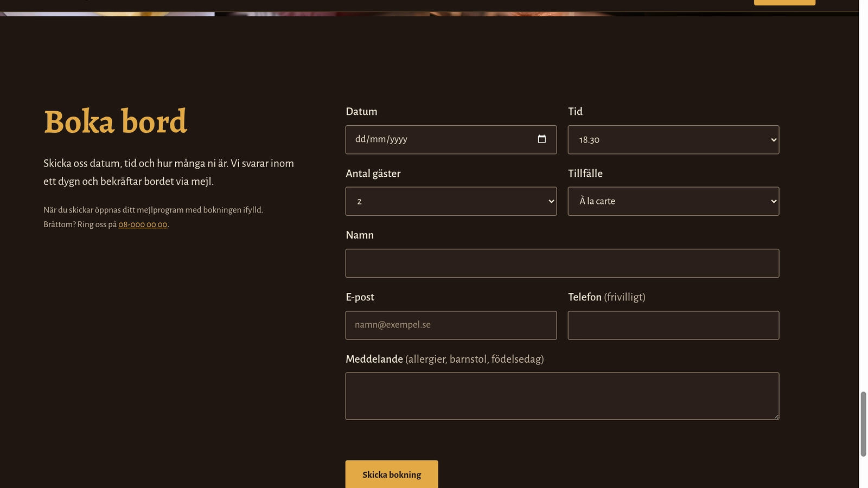Viewport: 868px width, 488px height.
Task: Click the Boka bord heading
Action: tap(115, 121)
